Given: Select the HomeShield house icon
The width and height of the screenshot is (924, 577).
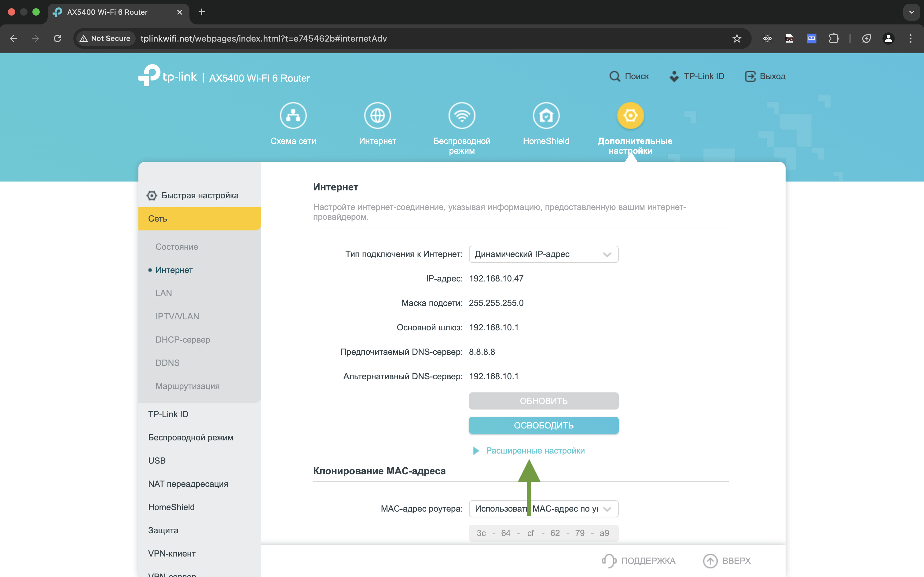Looking at the screenshot, I should 546,115.
